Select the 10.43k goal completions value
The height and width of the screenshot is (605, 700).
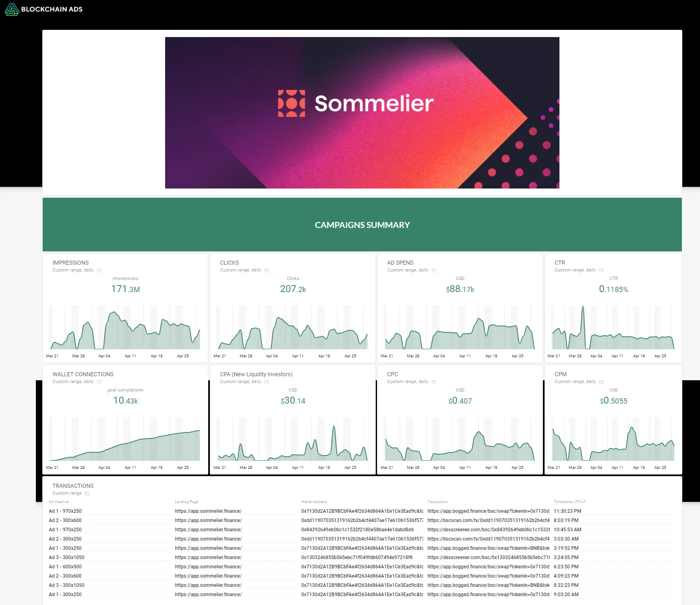[126, 400]
